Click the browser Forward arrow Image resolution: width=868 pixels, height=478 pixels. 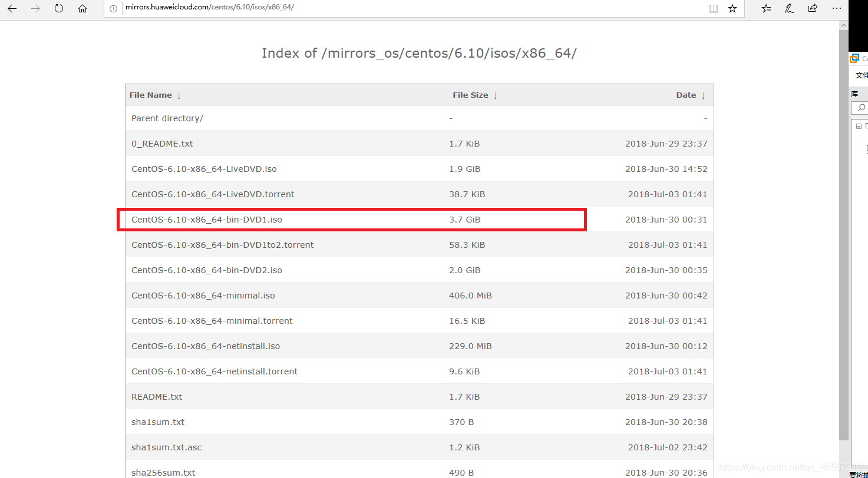[35, 9]
